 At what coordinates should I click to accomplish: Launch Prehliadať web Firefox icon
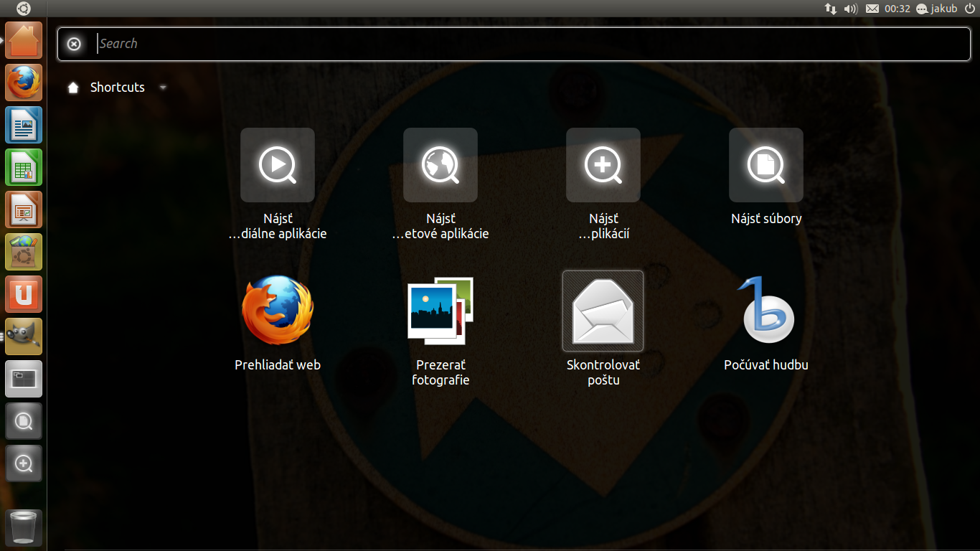(278, 311)
